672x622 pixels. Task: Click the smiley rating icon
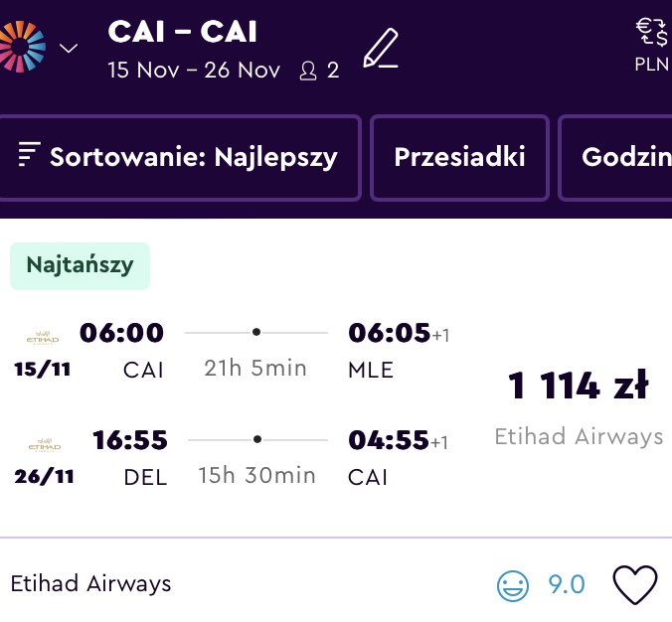513,586
